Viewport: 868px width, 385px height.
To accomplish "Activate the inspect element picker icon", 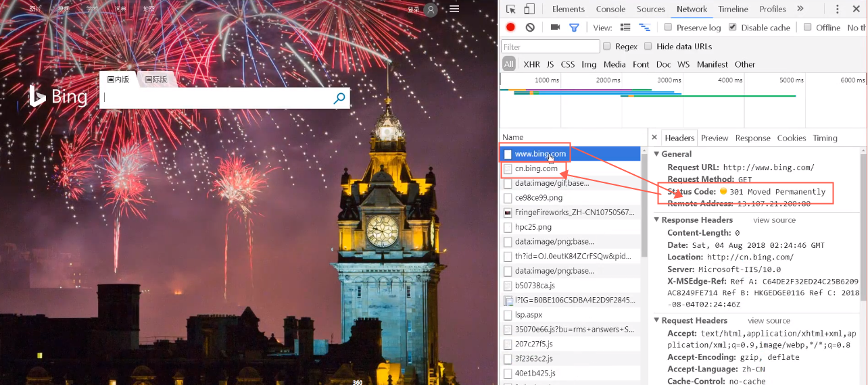I will point(511,9).
